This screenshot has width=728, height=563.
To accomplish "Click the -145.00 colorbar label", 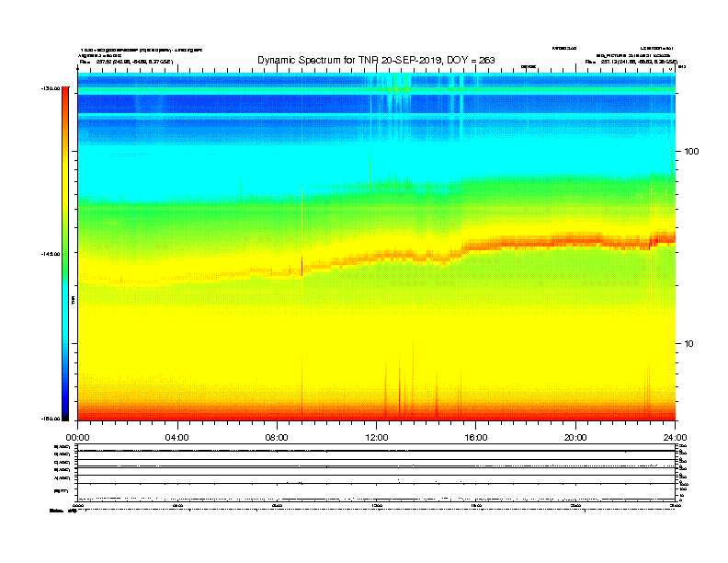I will [51, 254].
